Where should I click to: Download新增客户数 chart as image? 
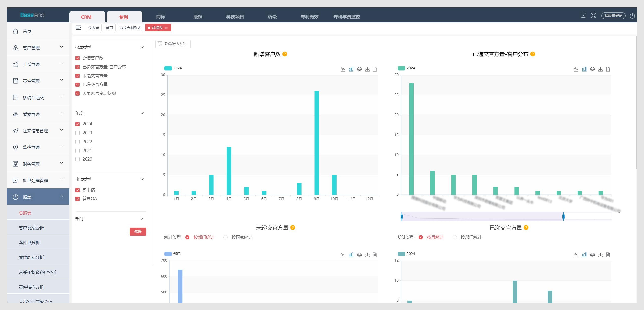pyautogui.click(x=367, y=69)
